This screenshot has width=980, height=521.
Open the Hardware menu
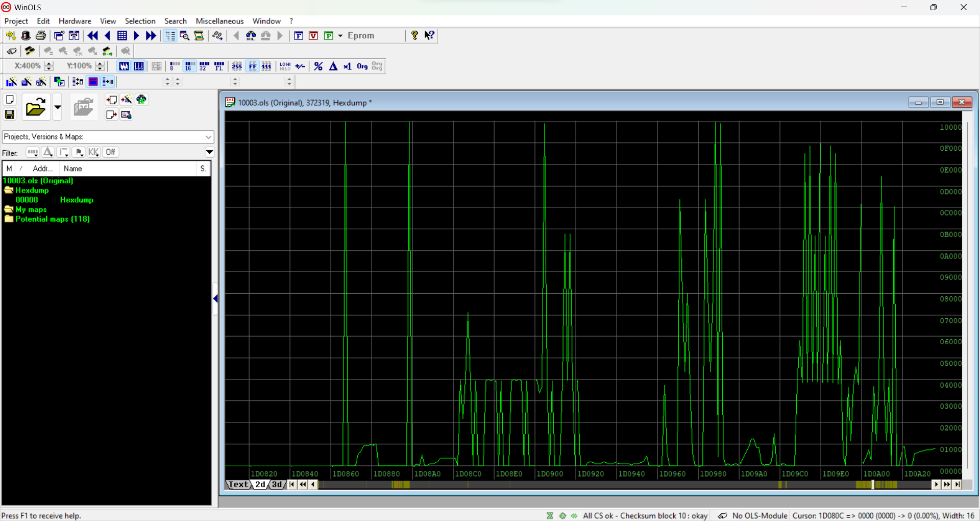point(75,21)
